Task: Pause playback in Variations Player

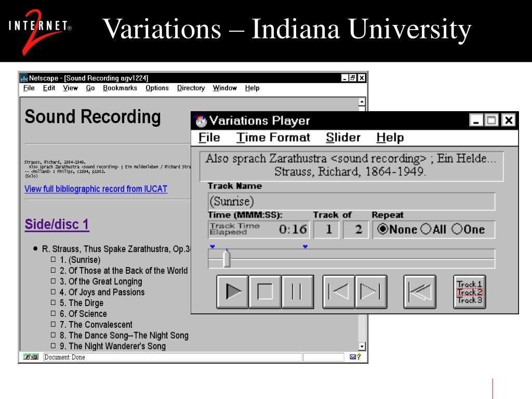Action: point(297,292)
